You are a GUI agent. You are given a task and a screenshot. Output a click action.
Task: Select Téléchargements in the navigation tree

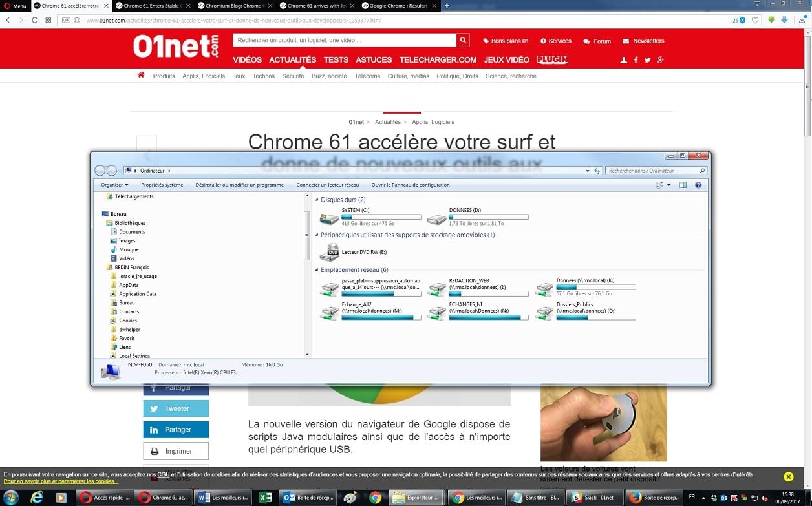(130, 196)
